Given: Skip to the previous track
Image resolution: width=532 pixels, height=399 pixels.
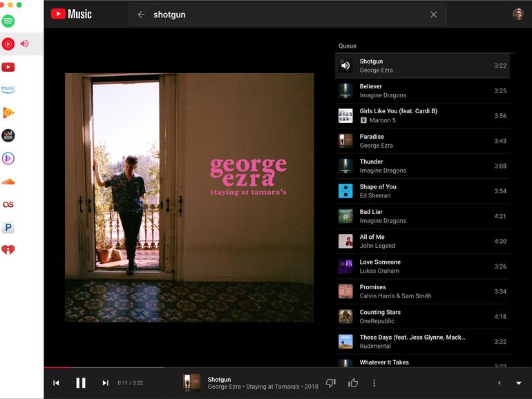Looking at the screenshot, I should [57, 383].
